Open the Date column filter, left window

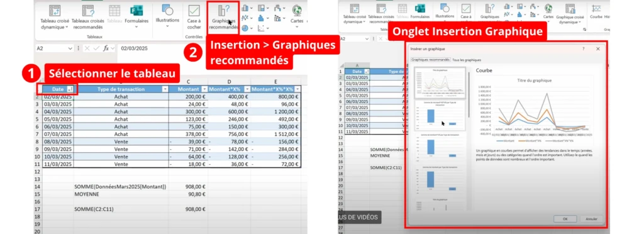point(70,89)
